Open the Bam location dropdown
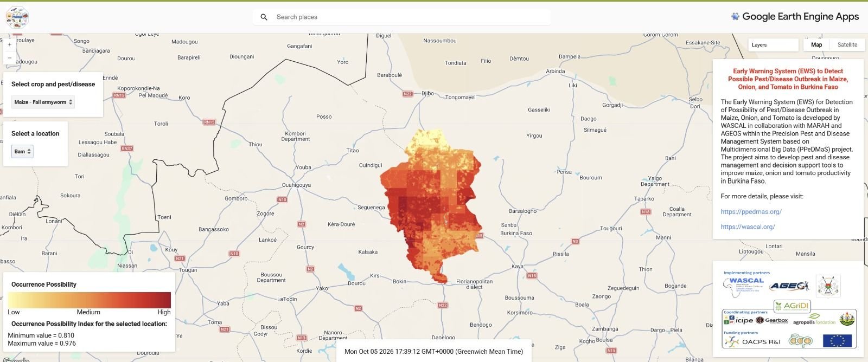This screenshot has width=868, height=362. pyautogui.click(x=22, y=151)
